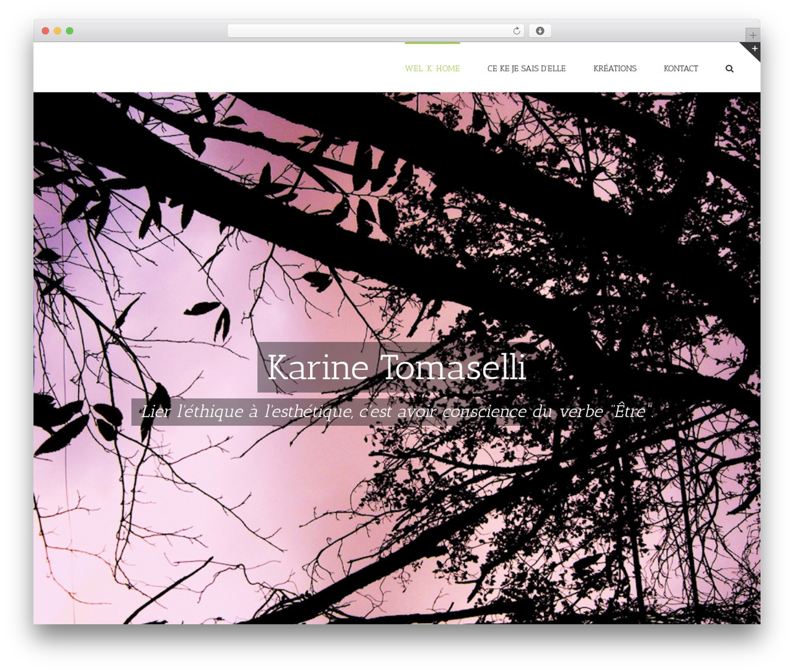Minimize the window with yellow button
Image resolution: width=794 pixels, height=672 pixels.
click(x=58, y=31)
